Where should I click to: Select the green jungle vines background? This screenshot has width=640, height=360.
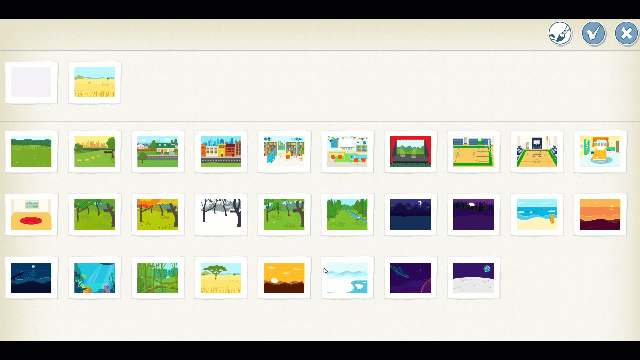click(158, 278)
